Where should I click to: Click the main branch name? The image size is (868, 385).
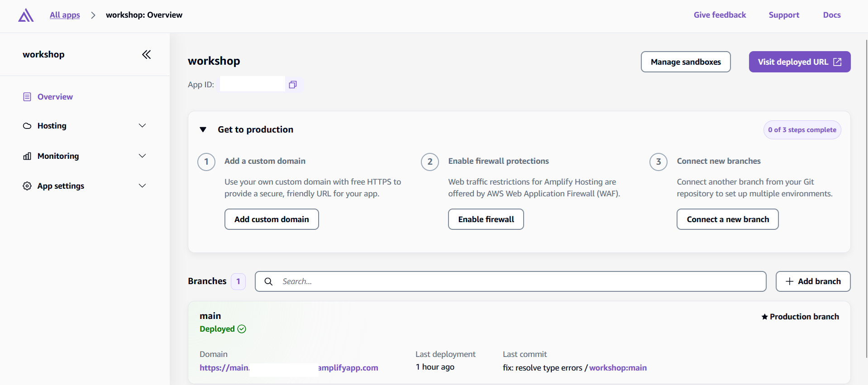[x=210, y=316]
